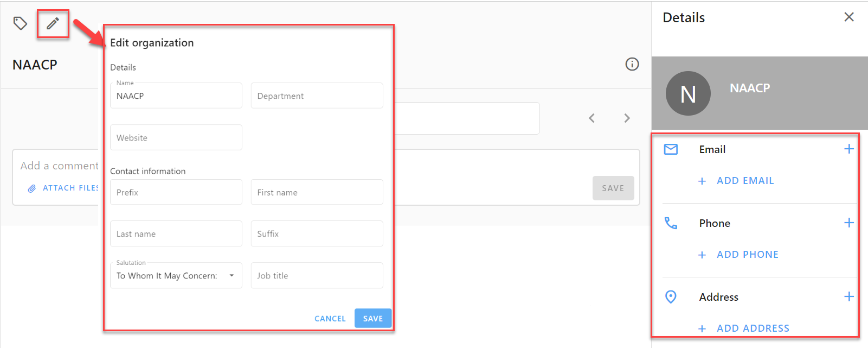
Task: Save the Edit organization dialog
Action: 373,318
